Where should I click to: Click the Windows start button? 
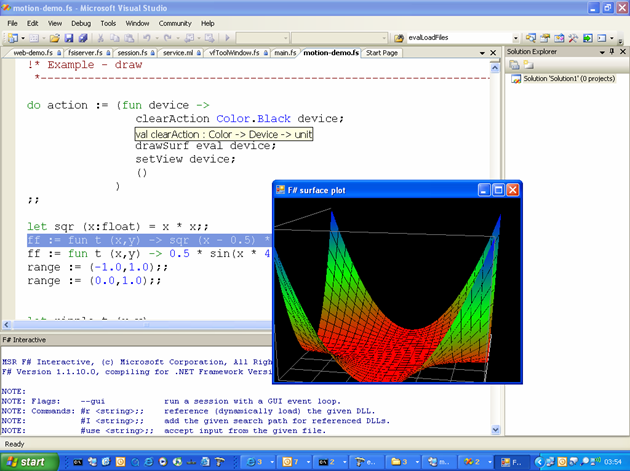[x=29, y=462]
